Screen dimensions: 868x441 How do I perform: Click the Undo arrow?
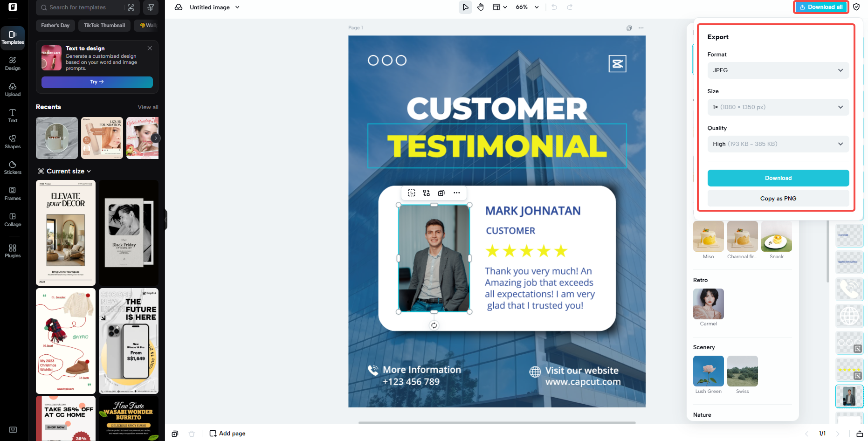point(554,7)
